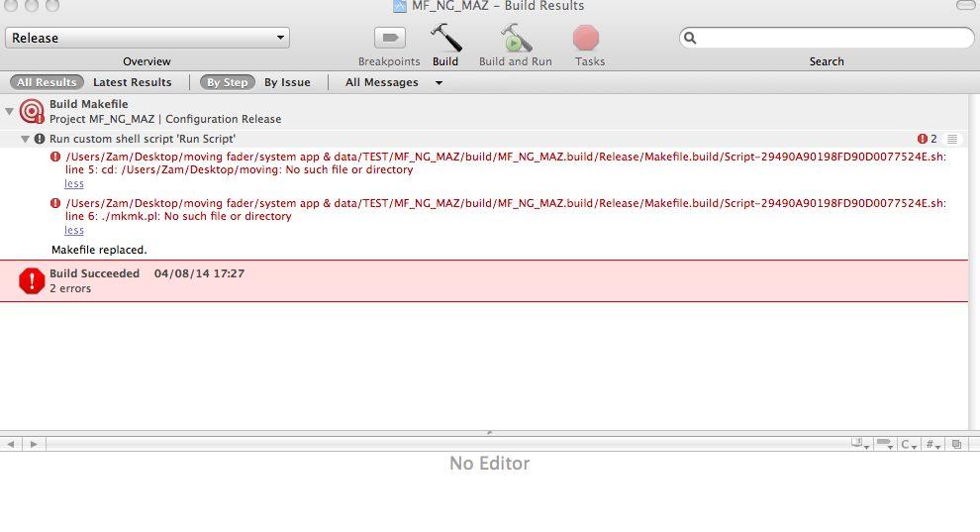This screenshot has height=532, width=980.
Task: Click the Build and Run icon
Action: pyautogui.click(x=515, y=39)
